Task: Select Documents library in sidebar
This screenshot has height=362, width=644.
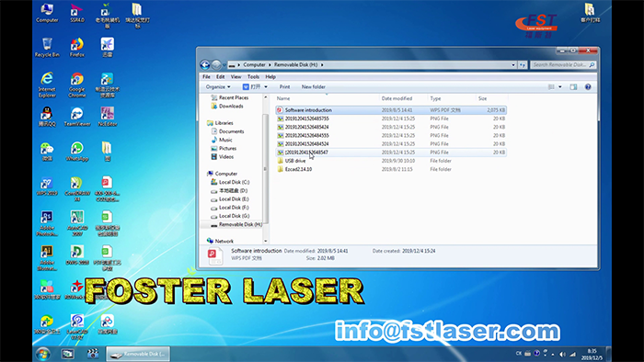Action: tap(227, 131)
